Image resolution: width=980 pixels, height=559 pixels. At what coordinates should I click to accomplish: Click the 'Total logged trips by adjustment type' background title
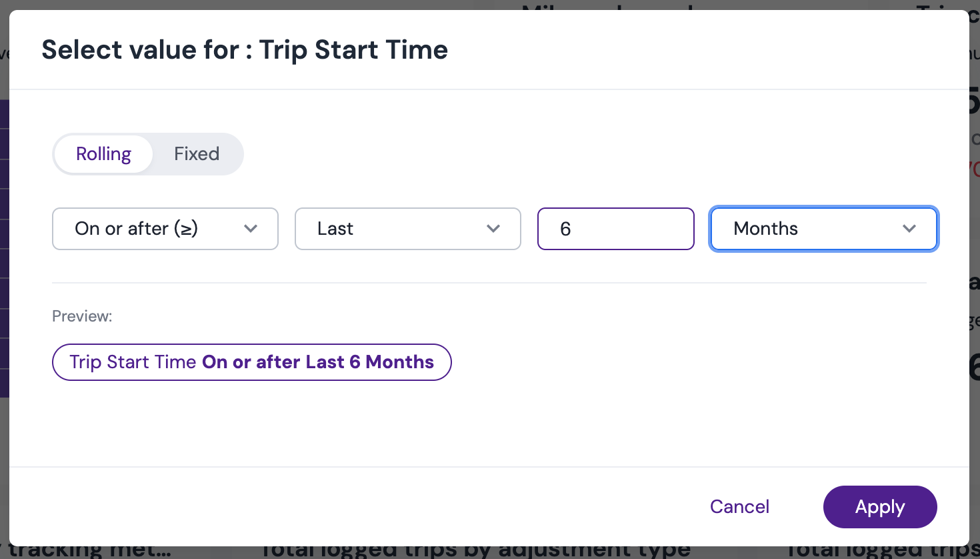475,551
